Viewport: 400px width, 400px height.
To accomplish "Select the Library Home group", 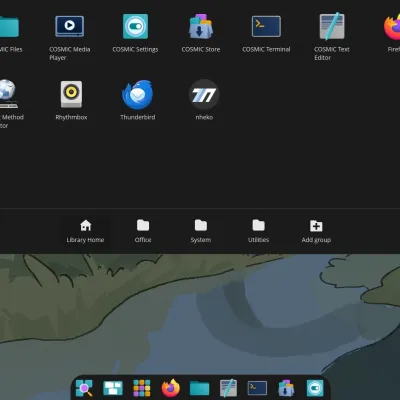I will [x=85, y=231].
